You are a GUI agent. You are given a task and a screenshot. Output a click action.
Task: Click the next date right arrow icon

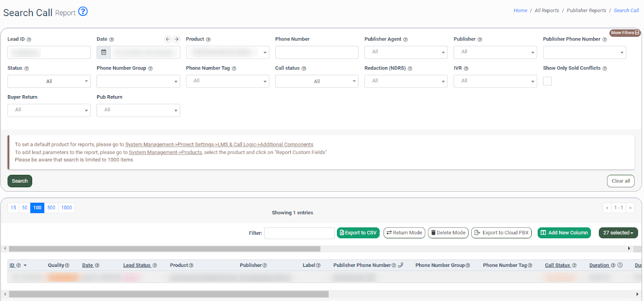(176, 39)
